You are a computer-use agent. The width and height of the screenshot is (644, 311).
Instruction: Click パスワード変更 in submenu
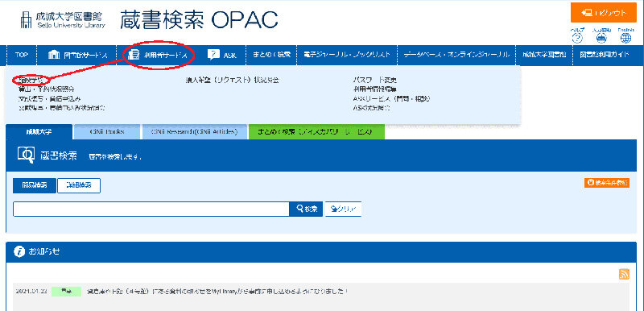click(x=374, y=80)
